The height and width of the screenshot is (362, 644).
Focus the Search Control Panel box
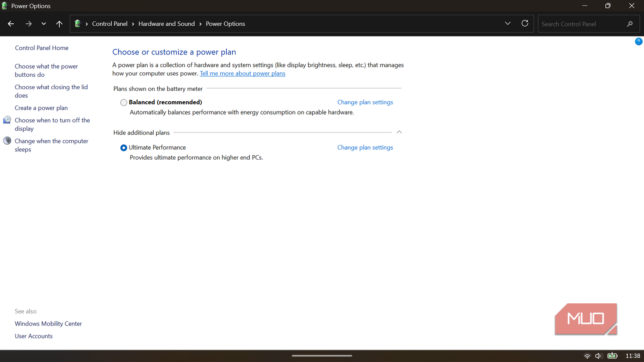589,24
